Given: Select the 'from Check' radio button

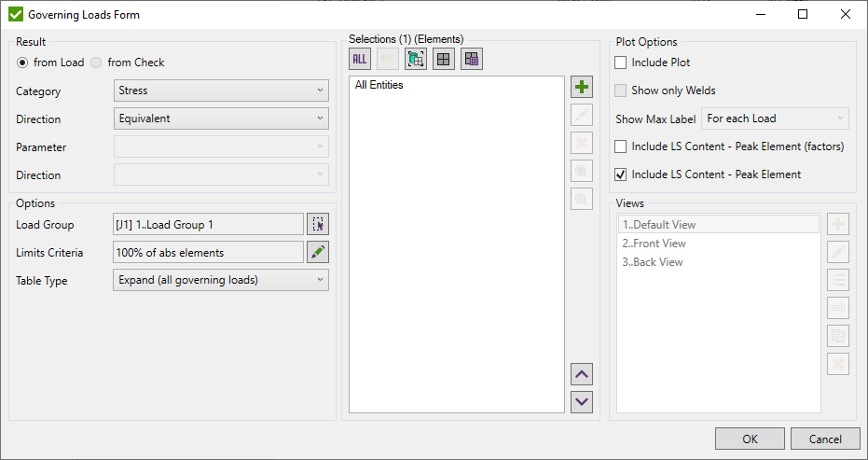Looking at the screenshot, I should pyautogui.click(x=96, y=63).
